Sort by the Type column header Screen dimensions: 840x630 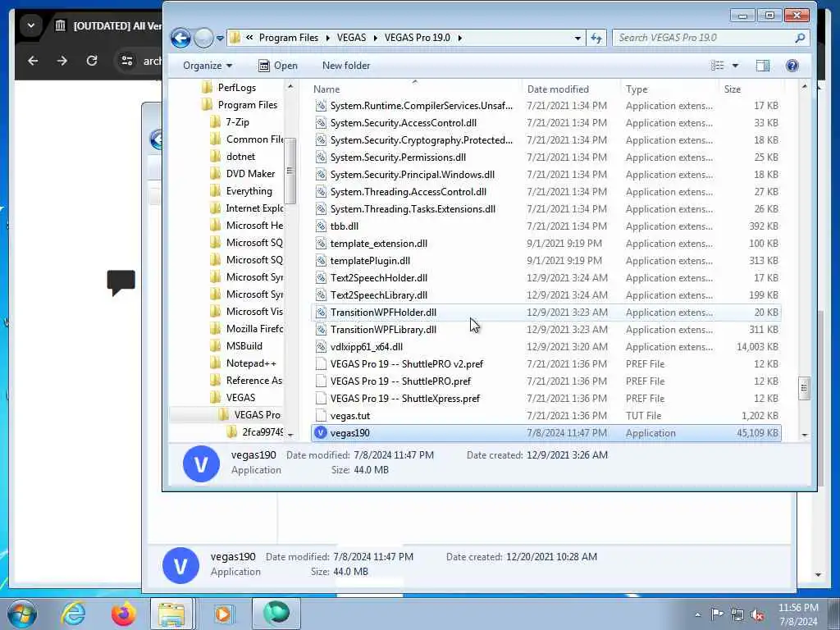pos(669,89)
